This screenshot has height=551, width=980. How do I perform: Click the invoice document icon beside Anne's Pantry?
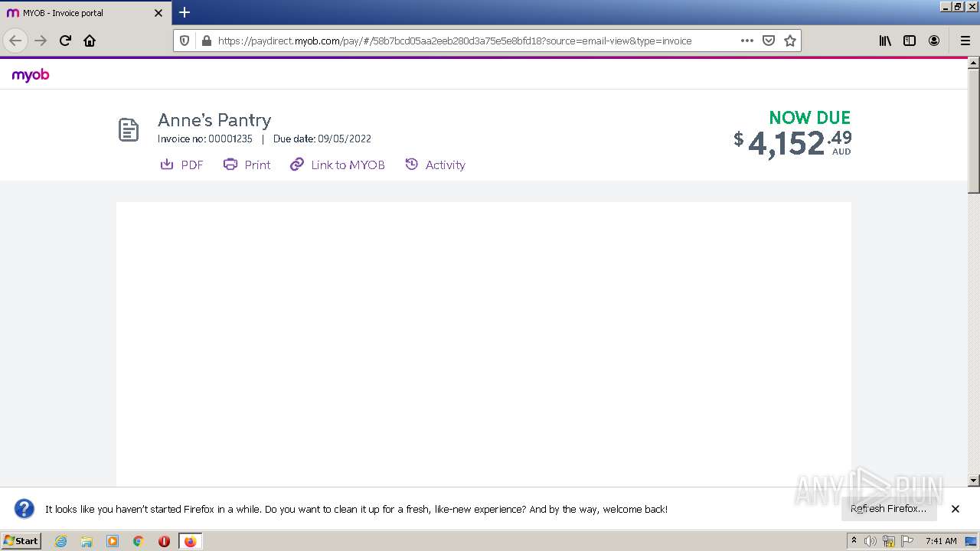(129, 130)
